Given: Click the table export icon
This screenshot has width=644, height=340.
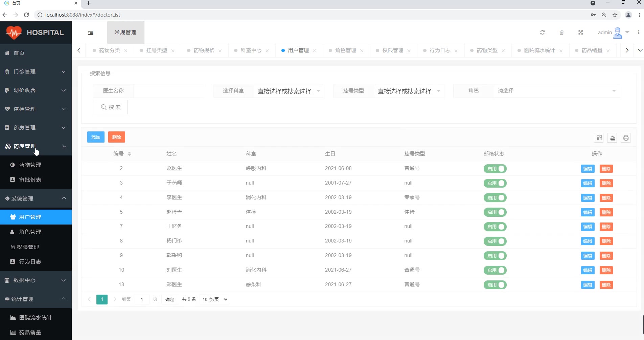Looking at the screenshot, I should tap(613, 138).
